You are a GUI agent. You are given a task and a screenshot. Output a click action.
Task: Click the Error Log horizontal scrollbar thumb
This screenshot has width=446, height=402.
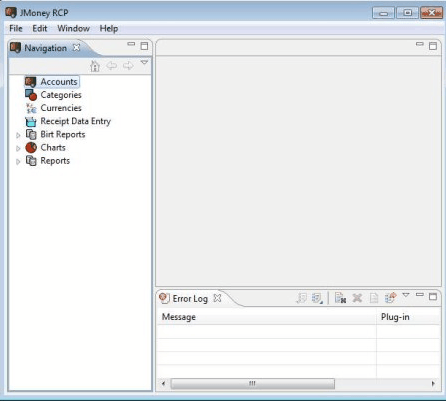click(253, 383)
